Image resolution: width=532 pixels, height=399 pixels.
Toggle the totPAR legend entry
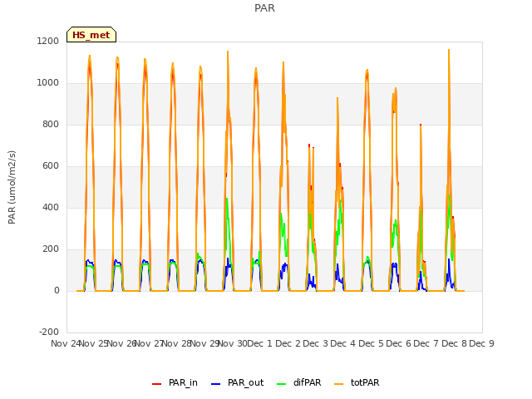tap(357, 382)
